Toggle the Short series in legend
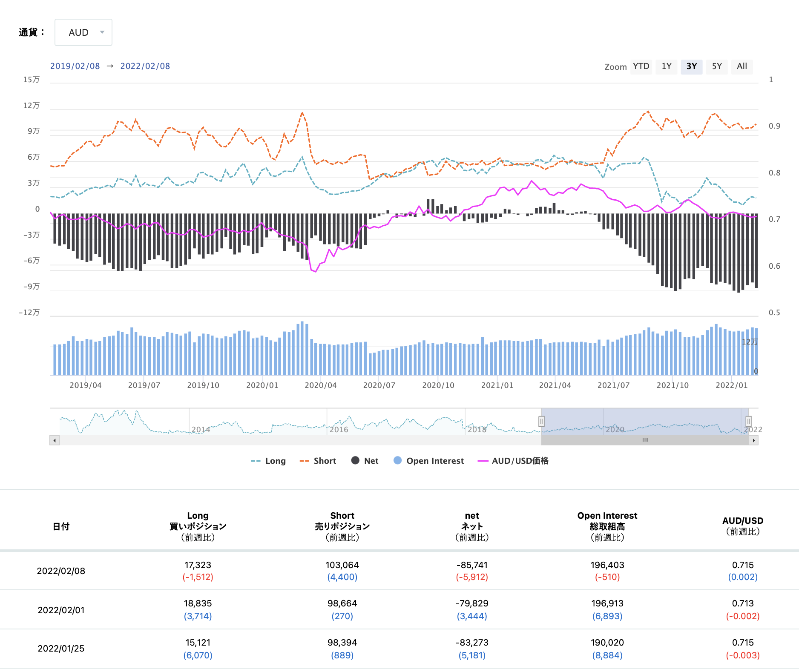This screenshot has height=672, width=799. [x=318, y=461]
